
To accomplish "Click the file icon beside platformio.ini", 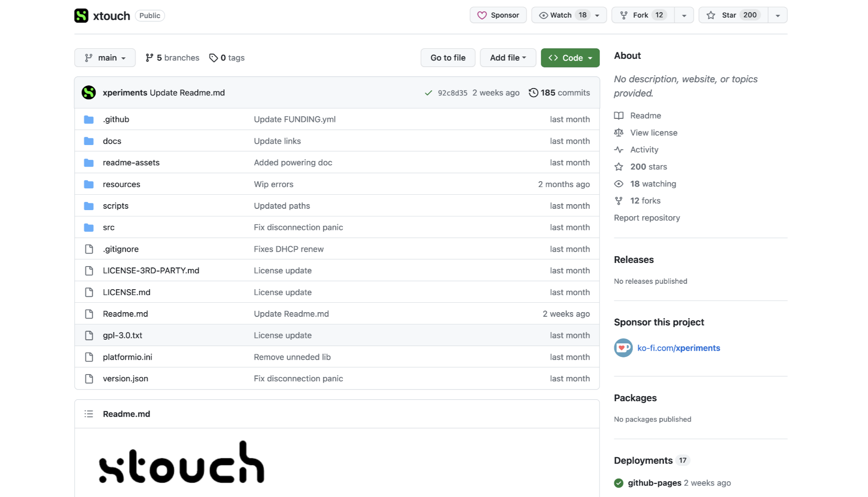I will [89, 357].
